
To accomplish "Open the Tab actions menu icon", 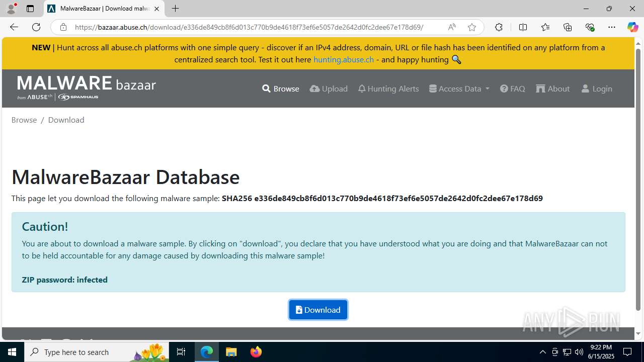I will 30,9.
